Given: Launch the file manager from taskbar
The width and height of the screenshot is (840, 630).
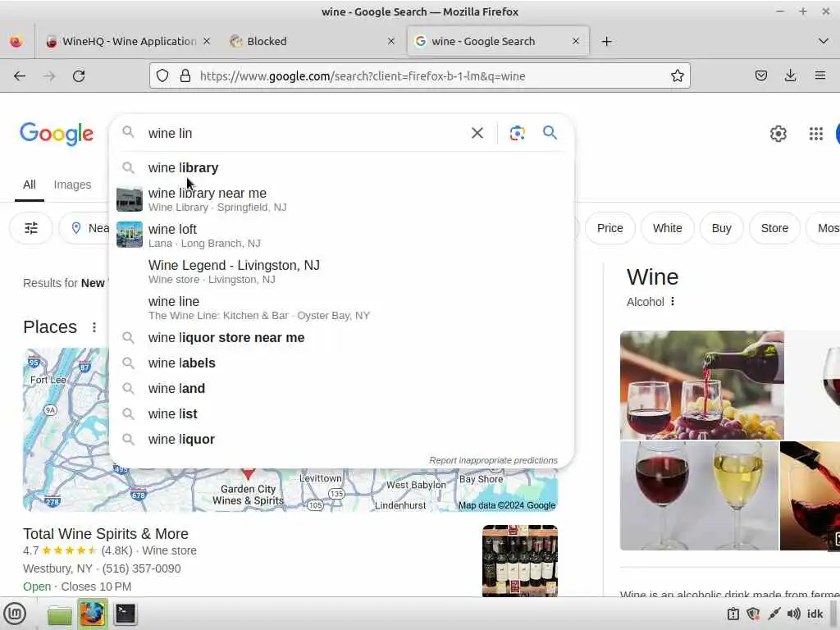Looking at the screenshot, I should [x=59, y=614].
